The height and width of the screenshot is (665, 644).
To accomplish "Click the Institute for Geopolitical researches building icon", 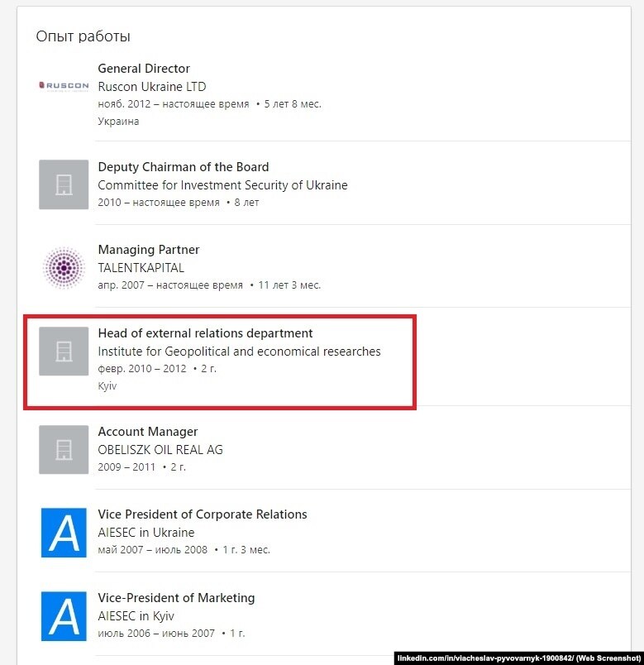I will click(x=64, y=351).
